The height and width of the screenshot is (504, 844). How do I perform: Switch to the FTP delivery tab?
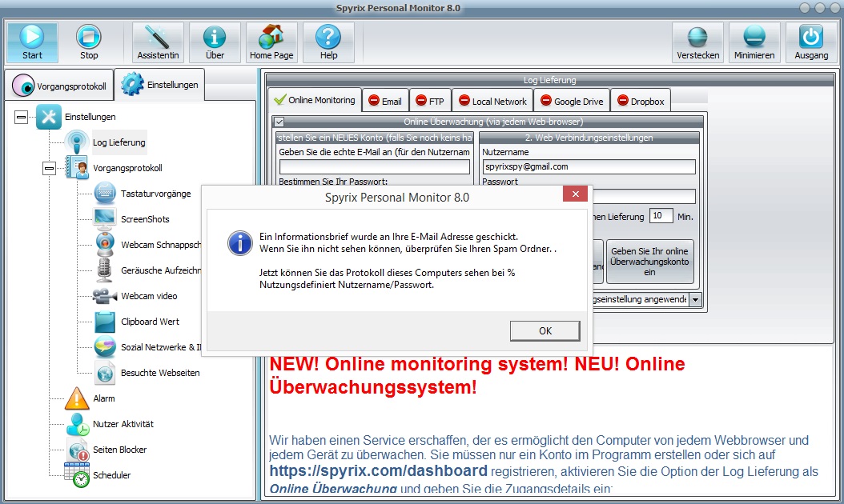pyautogui.click(x=430, y=101)
